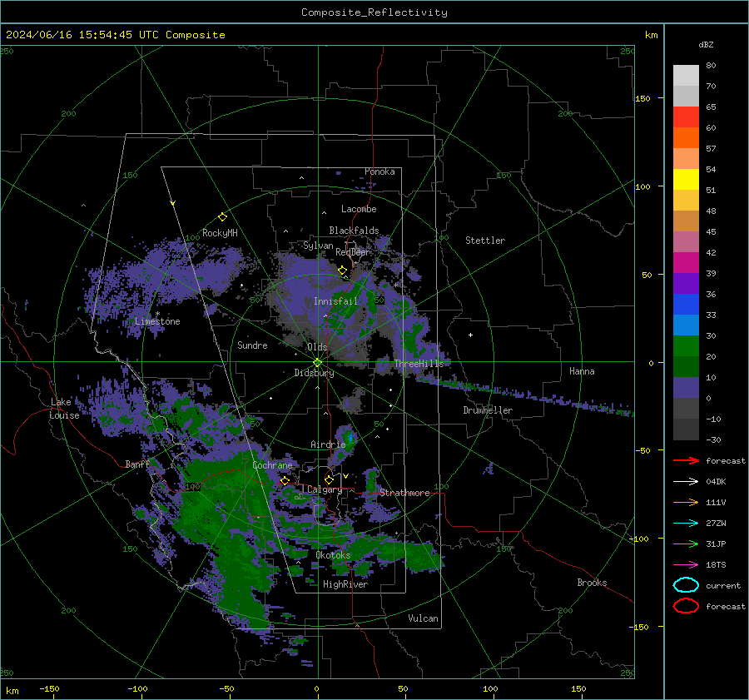The image size is (749, 700).
Task: Select the Cochrane city label
Action: [x=272, y=465]
